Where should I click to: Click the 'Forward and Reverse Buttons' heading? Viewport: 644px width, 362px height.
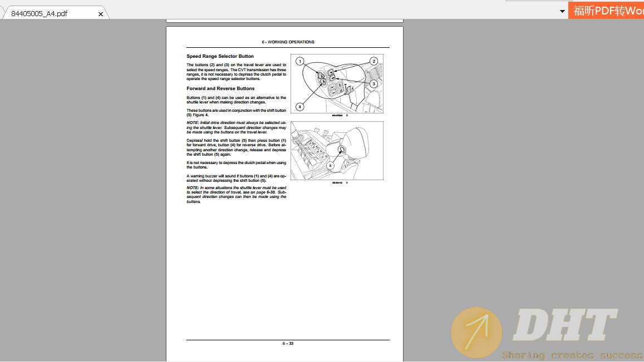pyautogui.click(x=220, y=88)
